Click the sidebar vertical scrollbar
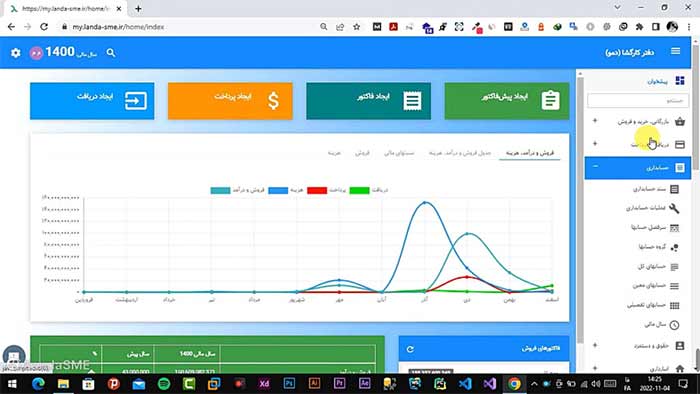Viewport: 700px width, 394px height. point(580,210)
